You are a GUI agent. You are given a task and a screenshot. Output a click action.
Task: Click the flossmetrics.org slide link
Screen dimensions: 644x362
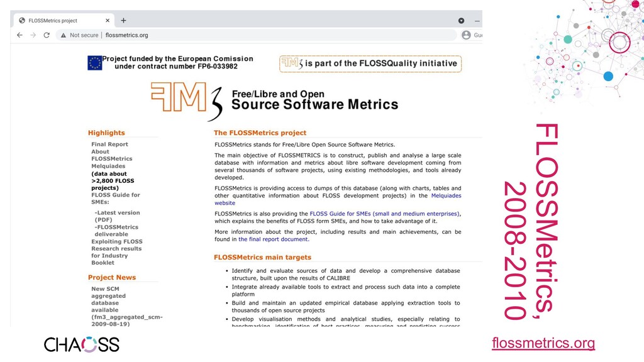[x=543, y=343]
